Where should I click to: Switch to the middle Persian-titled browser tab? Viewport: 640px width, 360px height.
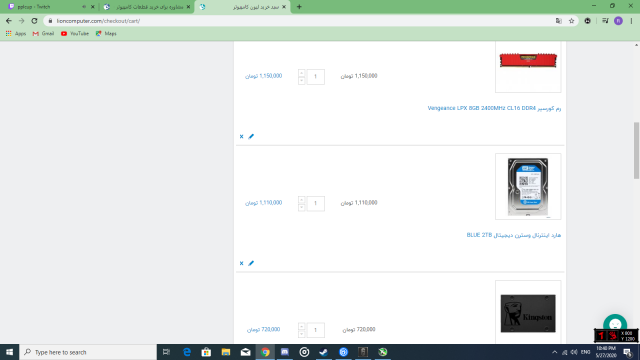(147, 7)
